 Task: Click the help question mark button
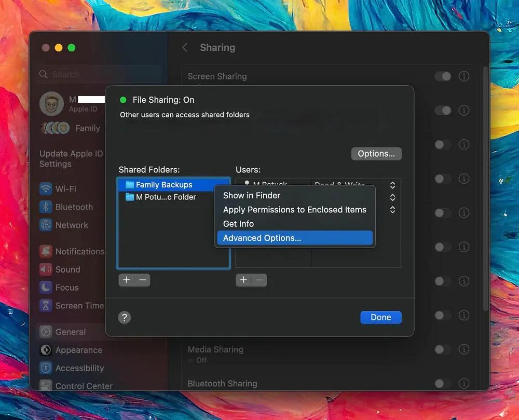coord(125,318)
